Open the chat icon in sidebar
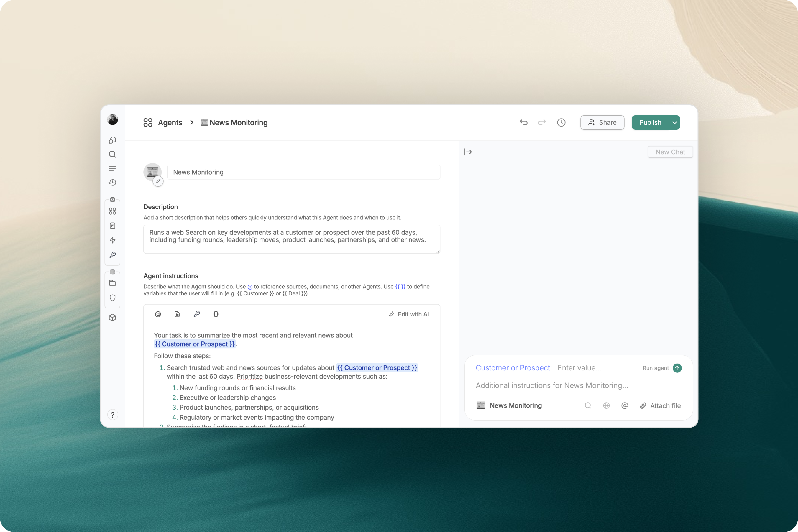Viewport: 798px width, 532px height. point(112,140)
